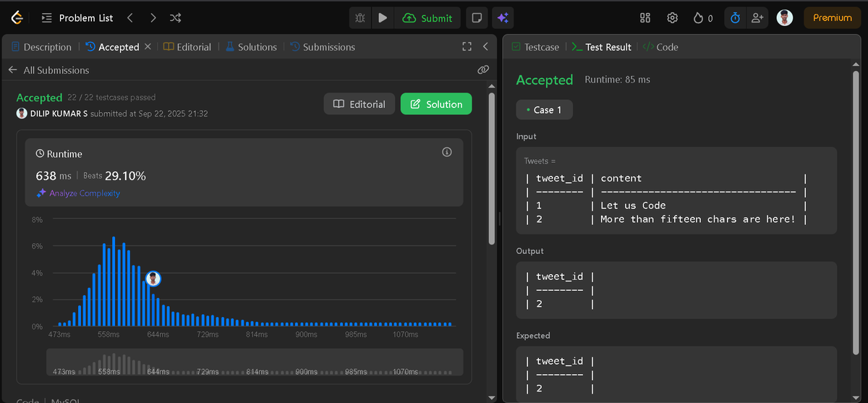
Task: Open the Problem List panel
Action: [77, 17]
